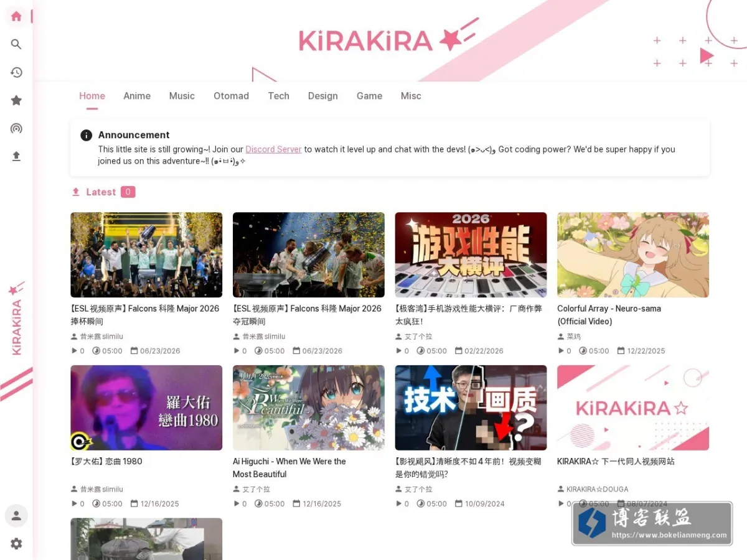The width and height of the screenshot is (747, 560).
Task: Switch to the Otomad tab
Action: click(231, 96)
